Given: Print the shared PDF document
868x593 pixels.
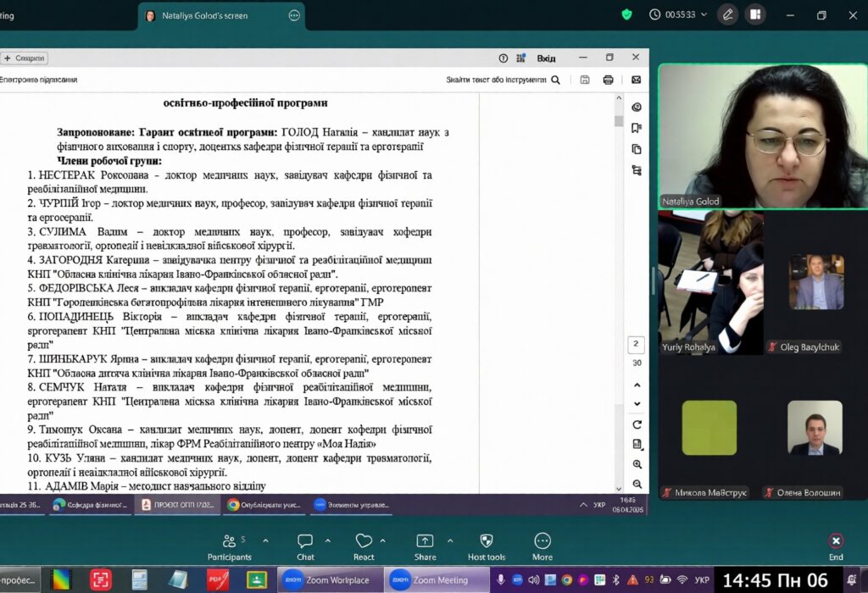Looking at the screenshot, I should [608, 80].
